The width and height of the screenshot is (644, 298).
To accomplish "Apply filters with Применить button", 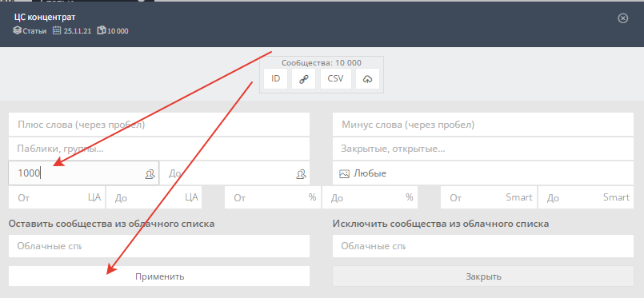I will click(159, 276).
